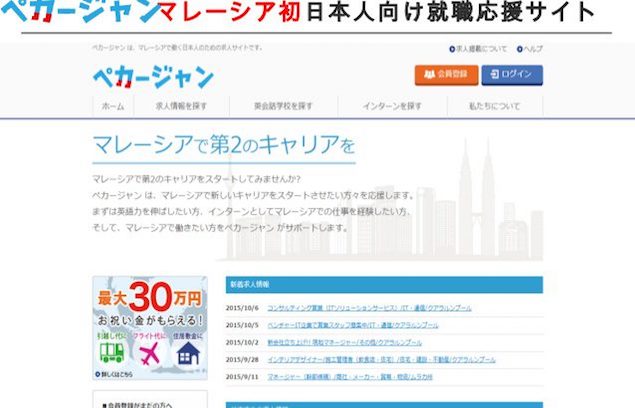Screen dimensions: 635x408
Task: Open the job link dated 2015/10/2
Action: point(345,342)
